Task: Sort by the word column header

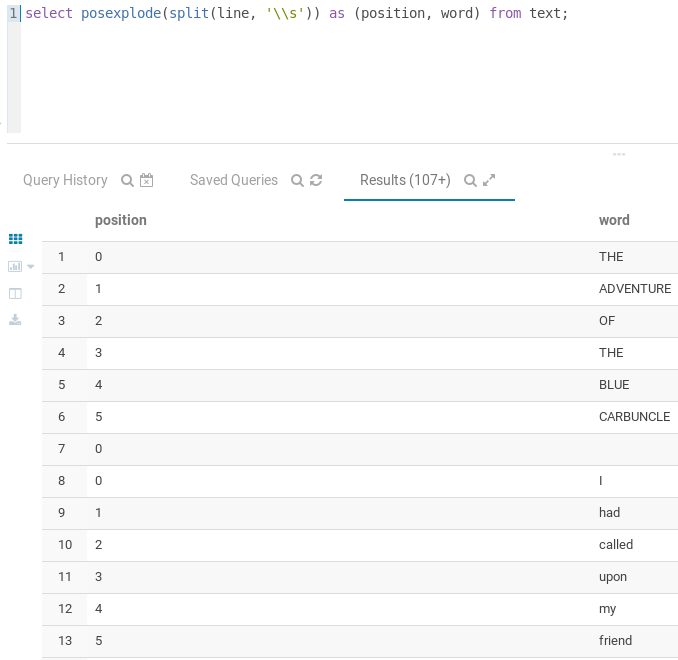Action: [614, 220]
